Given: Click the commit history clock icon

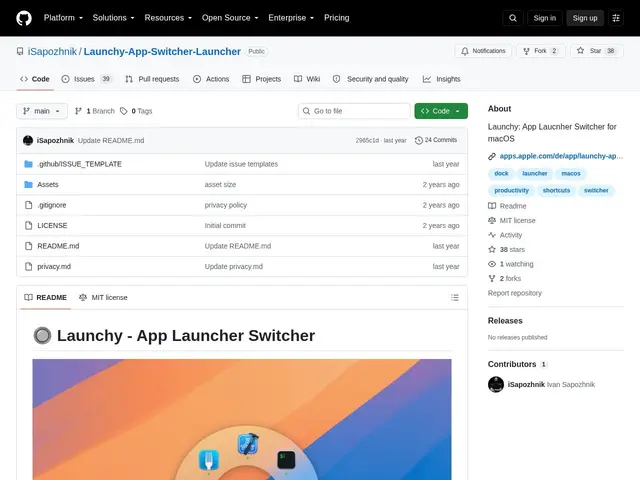Looking at the screenshot, I should click(418, 140).
